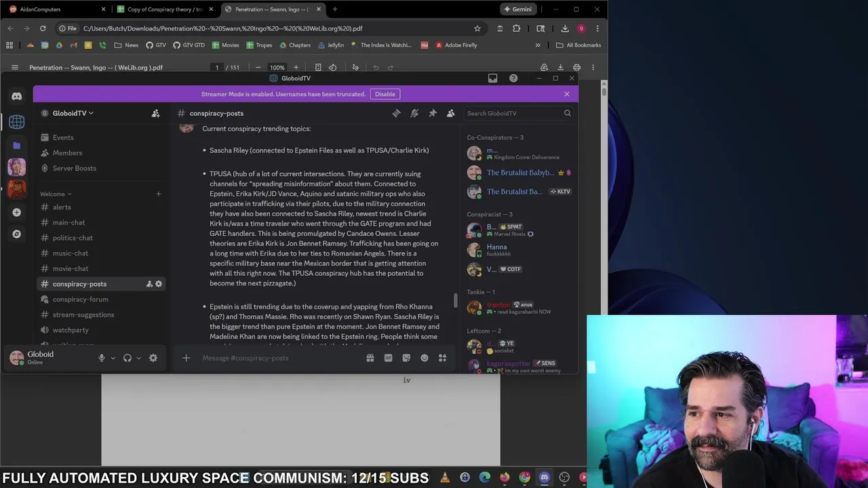
Task: Open PDF viewer sidebar hamburger menu
Action: (14, 67)
